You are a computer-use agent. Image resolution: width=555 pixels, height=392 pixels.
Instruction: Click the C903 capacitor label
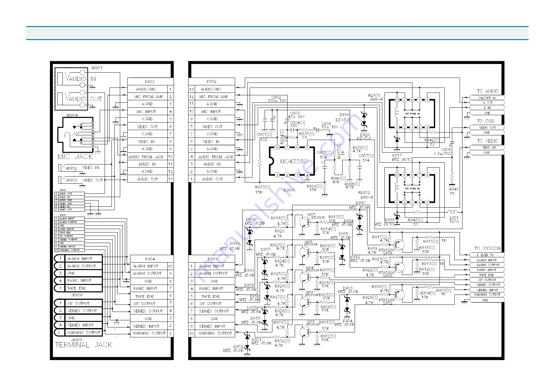pyautogui.click(x=295, y=113)
